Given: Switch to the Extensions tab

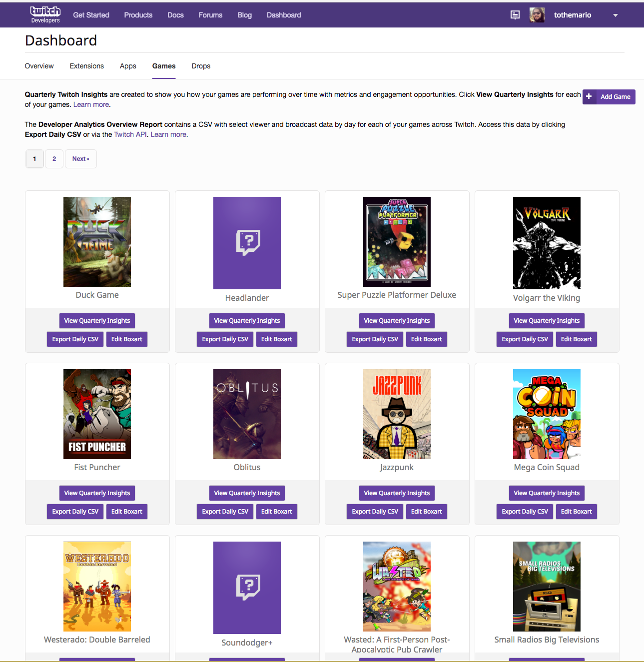Looking at the screenshot, I should pyautogui.click(x=87, y=66).
